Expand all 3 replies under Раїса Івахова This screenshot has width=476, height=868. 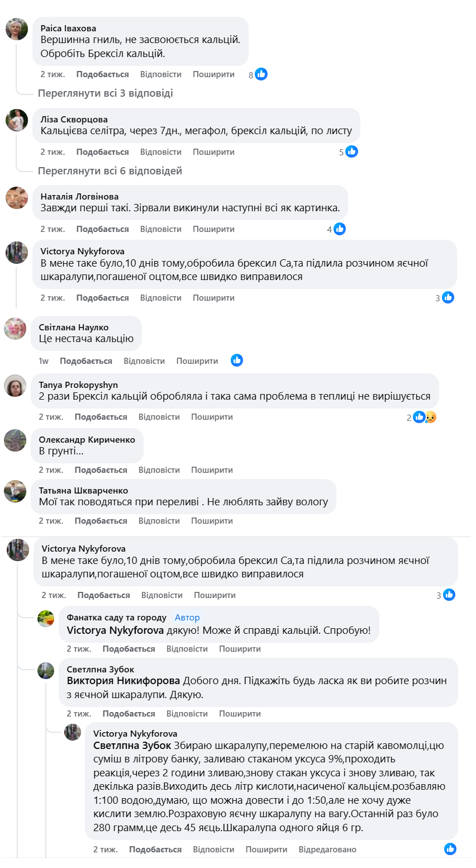106,93
